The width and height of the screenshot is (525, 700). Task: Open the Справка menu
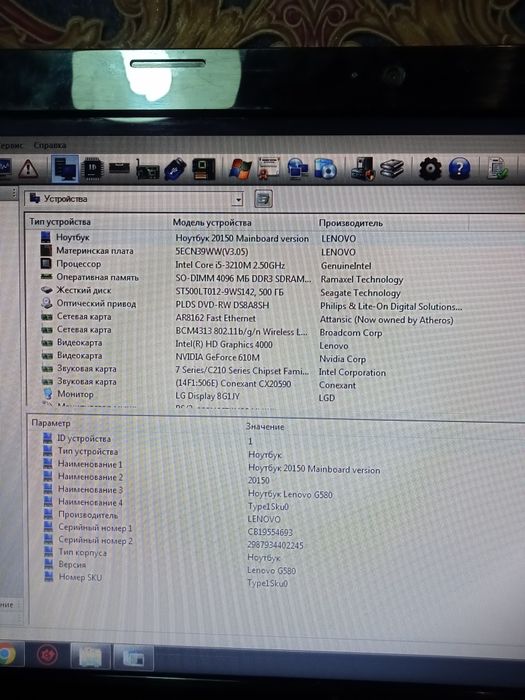(x=50, y=145)
